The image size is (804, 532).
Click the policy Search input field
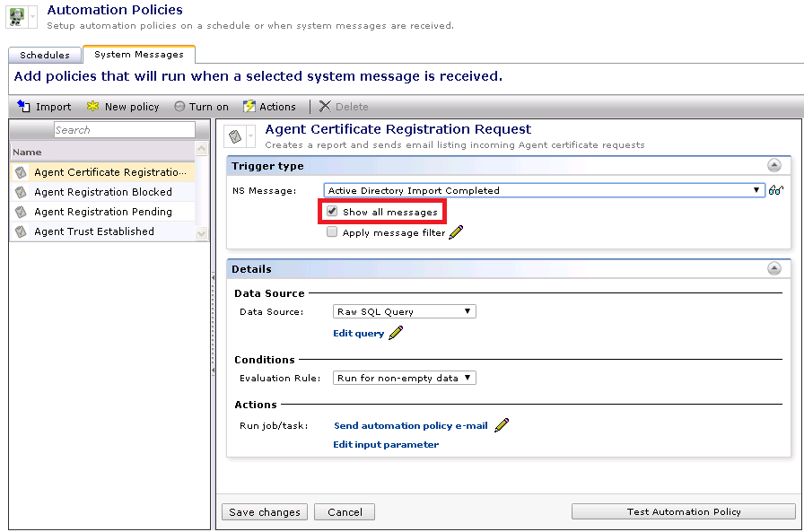pyautogui.click(x=124, y=130)
